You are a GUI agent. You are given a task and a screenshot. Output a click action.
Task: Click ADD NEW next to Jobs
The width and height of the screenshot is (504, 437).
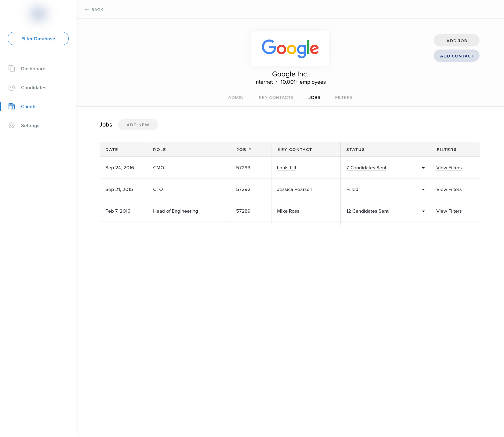click(x=138, y=125)
